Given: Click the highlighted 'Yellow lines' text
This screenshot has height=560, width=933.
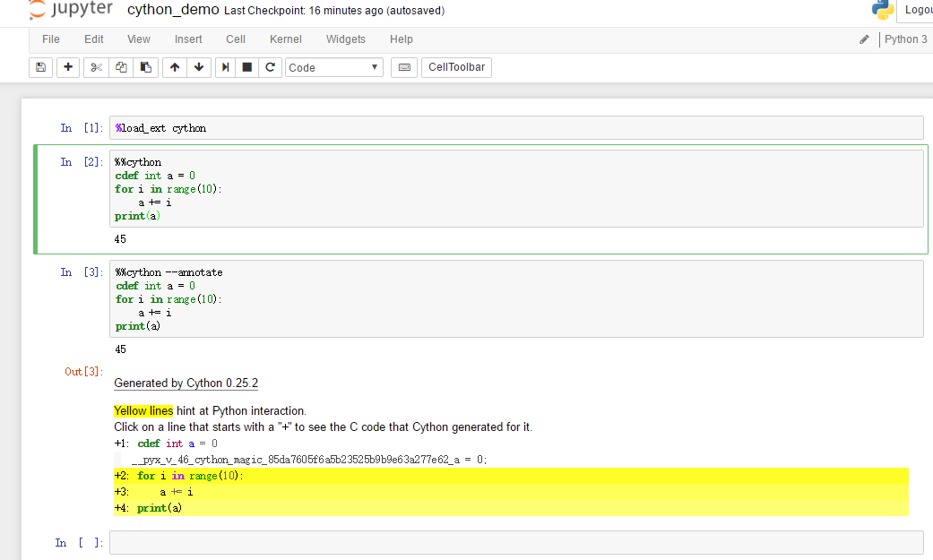Looking at the screenshot, I should click(143, 410).
